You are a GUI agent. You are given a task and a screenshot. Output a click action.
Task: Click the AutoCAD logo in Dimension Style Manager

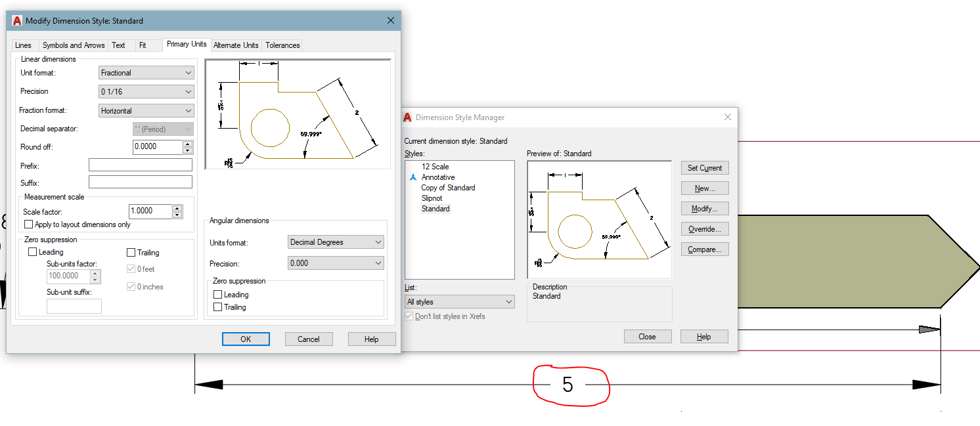407,117
